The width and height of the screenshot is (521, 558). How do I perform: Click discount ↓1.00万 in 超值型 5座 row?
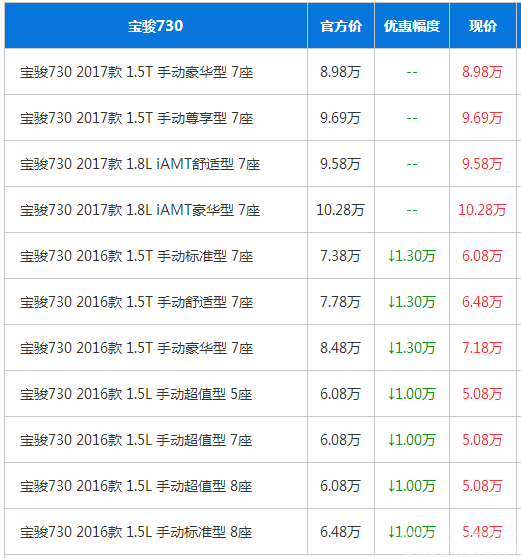click(x=412, y=394)
